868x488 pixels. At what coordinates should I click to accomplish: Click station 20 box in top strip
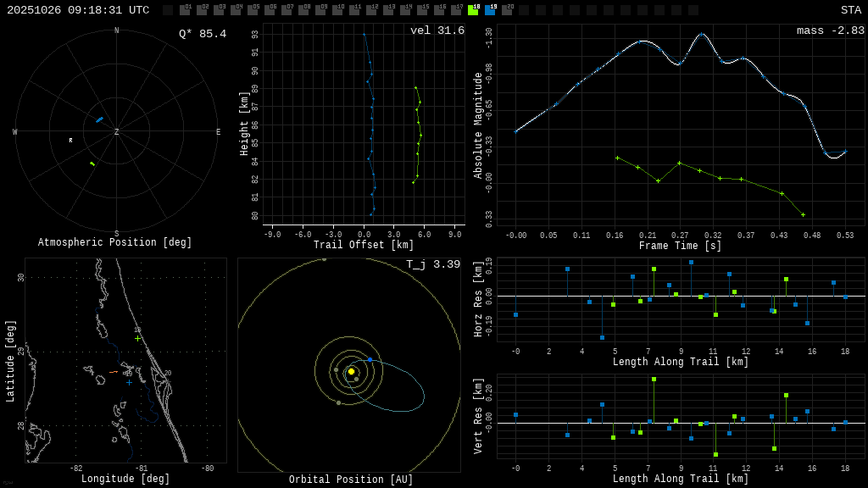pos(507,10)
